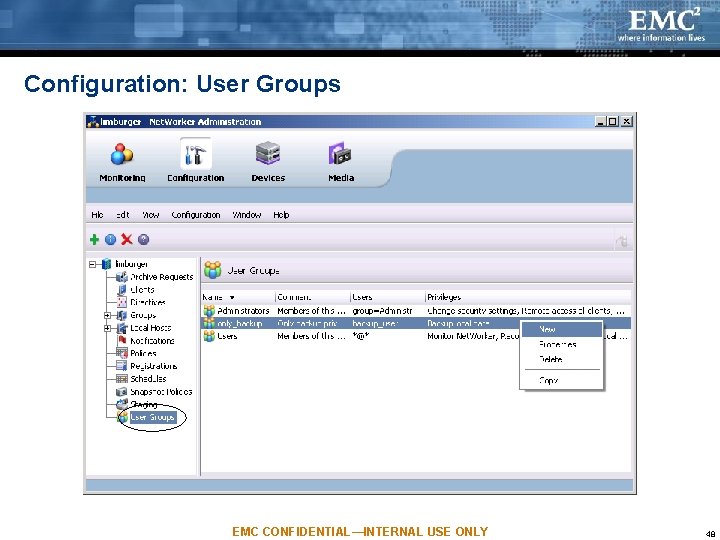Click the group=Administr users cell

click(382, 311)
